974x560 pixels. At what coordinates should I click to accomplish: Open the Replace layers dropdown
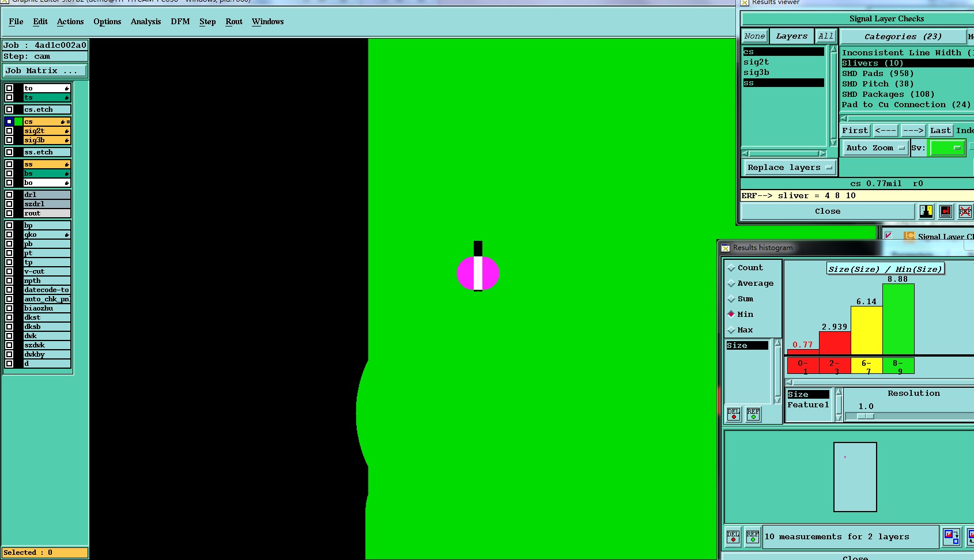pos(790,168)
